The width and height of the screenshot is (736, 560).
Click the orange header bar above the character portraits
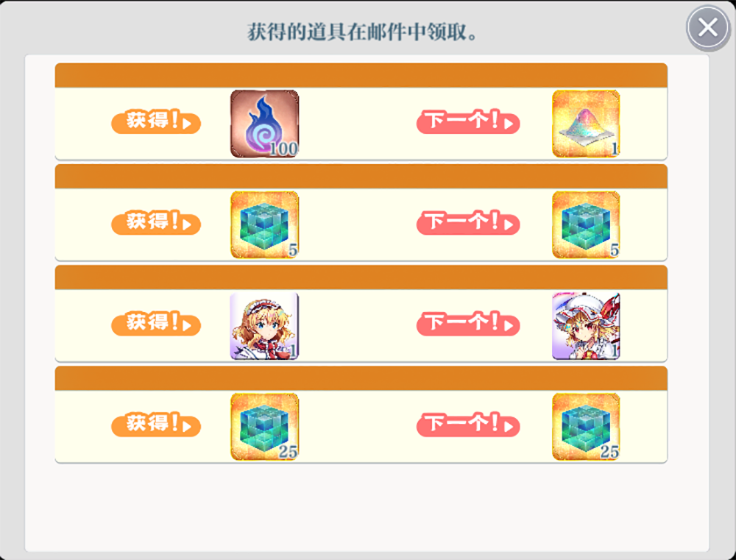361,277
